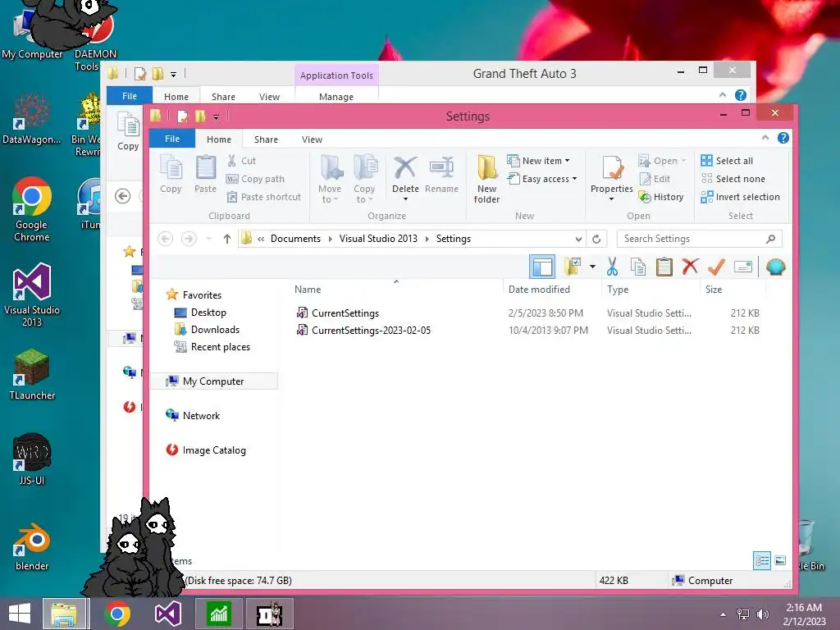Image resolution: width=840 pixels, height=630 pixels.
Task: Toggle the preview pane toolbar icon
Action: 542,267
